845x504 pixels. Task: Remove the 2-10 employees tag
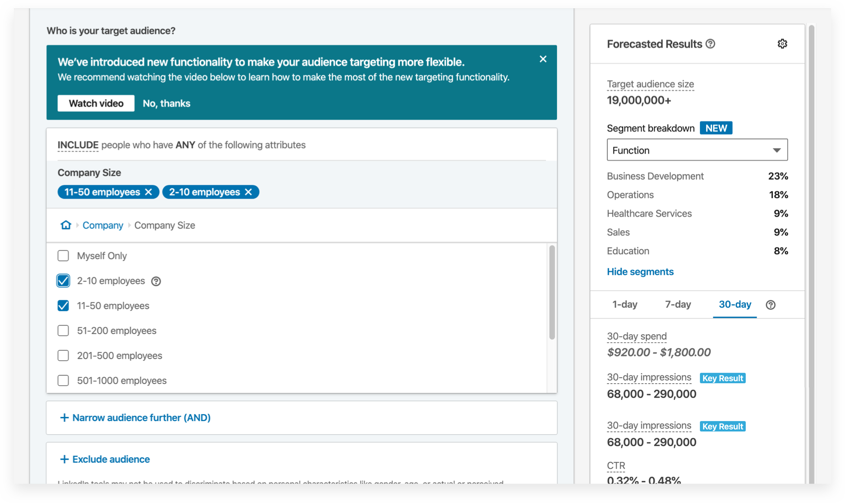[x=249, y=192]
